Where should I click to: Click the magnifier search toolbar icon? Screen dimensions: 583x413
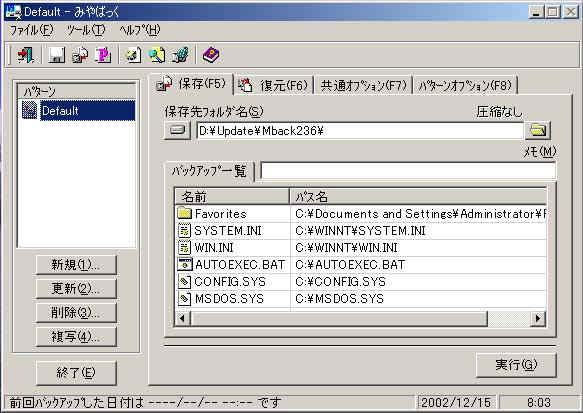tap(157, 55)
